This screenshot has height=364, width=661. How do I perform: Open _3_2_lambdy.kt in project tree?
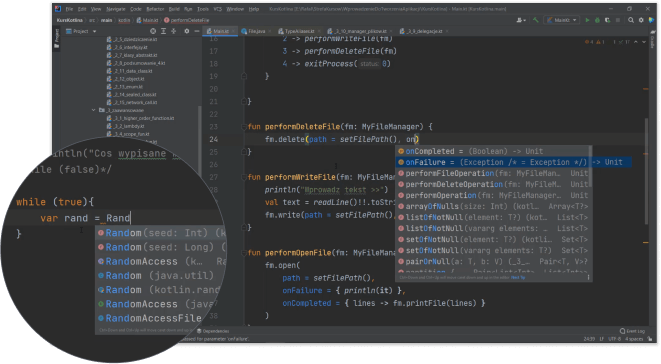pyautogui.click(x=125, y=126)
